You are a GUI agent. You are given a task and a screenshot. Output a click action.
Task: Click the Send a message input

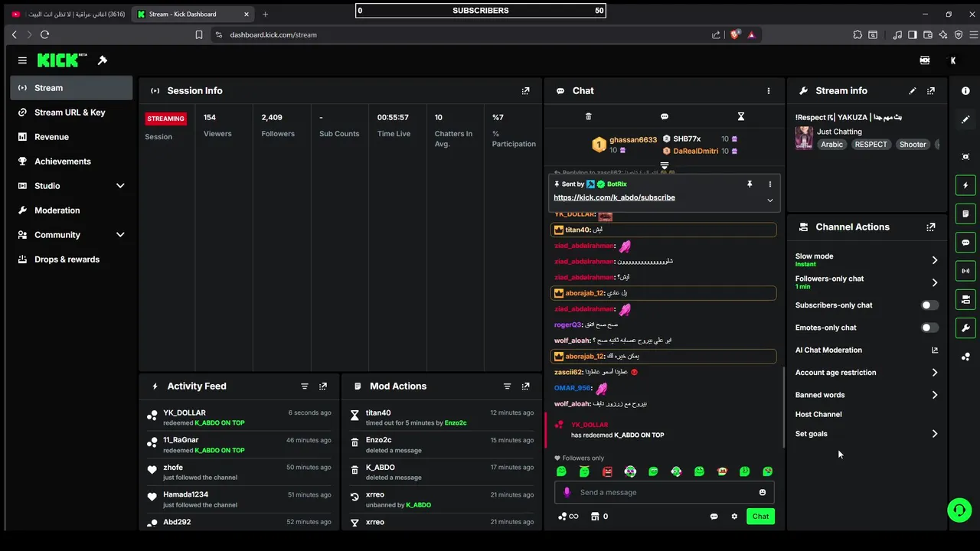pos(665,493)
